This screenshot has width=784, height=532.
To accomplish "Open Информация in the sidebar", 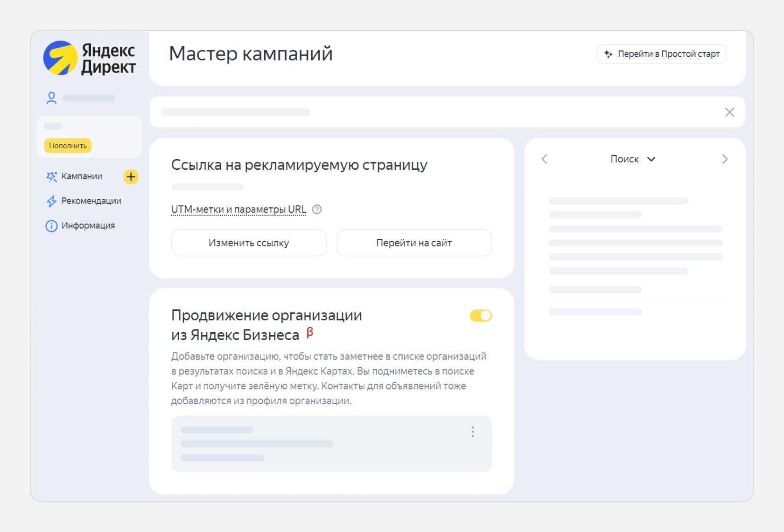I will [88, 225].
